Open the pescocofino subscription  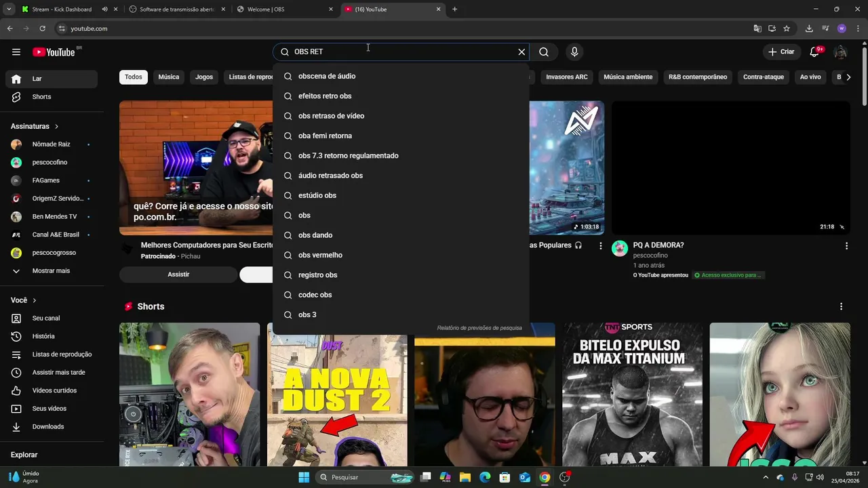pyautogui.click(x=52, y=163)
